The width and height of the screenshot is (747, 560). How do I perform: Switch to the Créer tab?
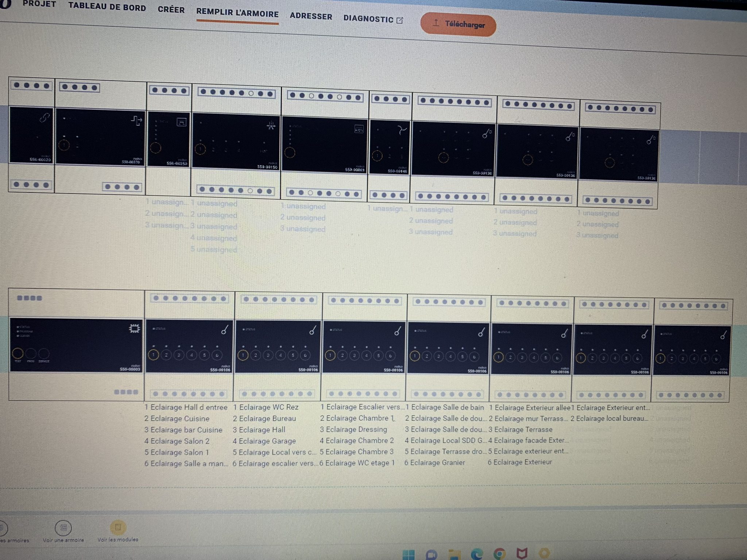coord(171,10)
